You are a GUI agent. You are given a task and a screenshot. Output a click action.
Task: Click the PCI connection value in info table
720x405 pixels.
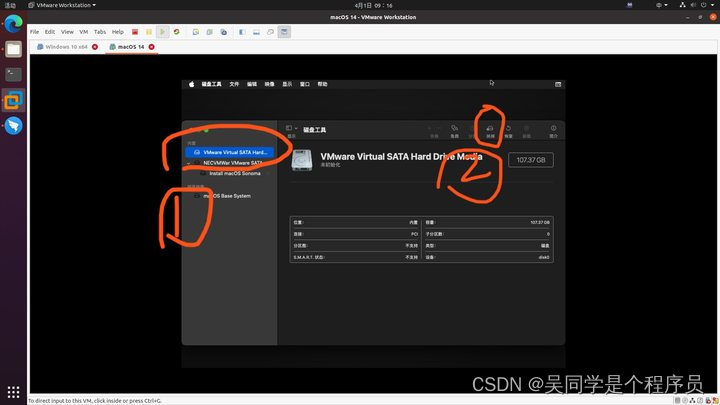pos(414,234)
